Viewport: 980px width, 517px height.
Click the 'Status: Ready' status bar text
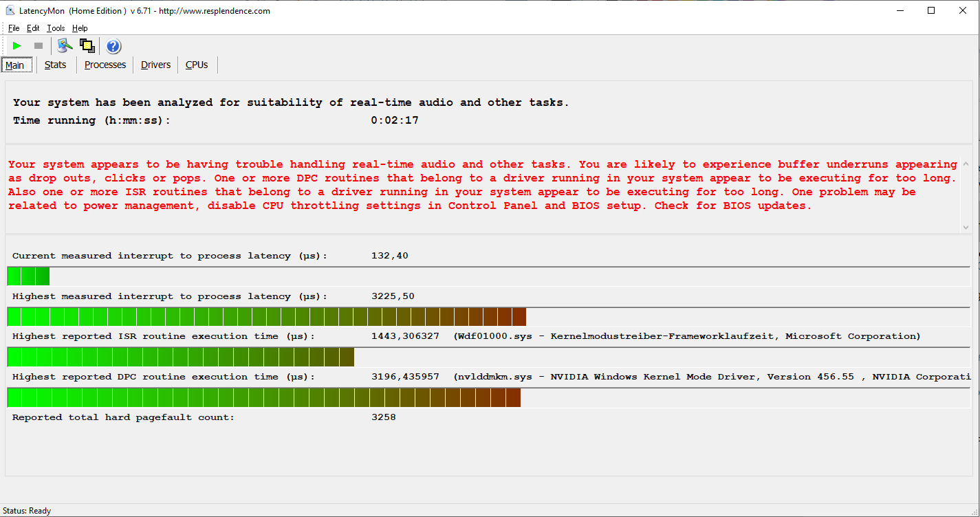26,511
